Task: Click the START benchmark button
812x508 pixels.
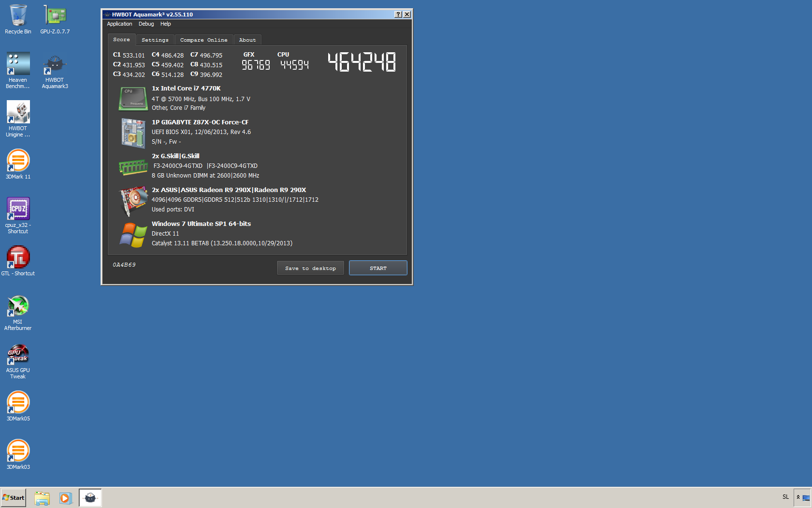Action: click(x=378, y=268)
